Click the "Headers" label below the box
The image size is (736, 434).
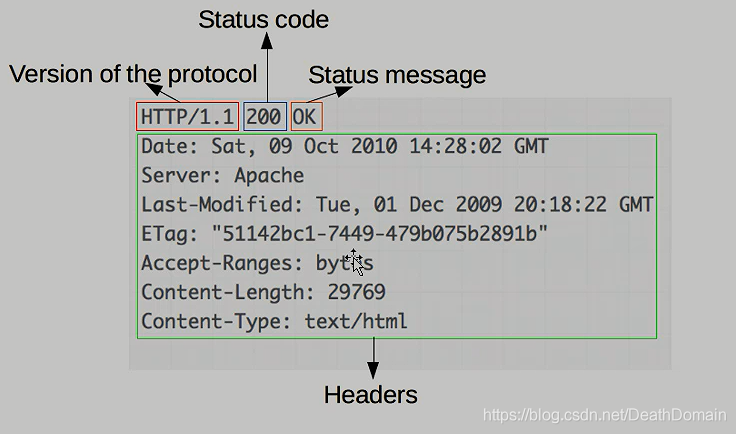370,394
